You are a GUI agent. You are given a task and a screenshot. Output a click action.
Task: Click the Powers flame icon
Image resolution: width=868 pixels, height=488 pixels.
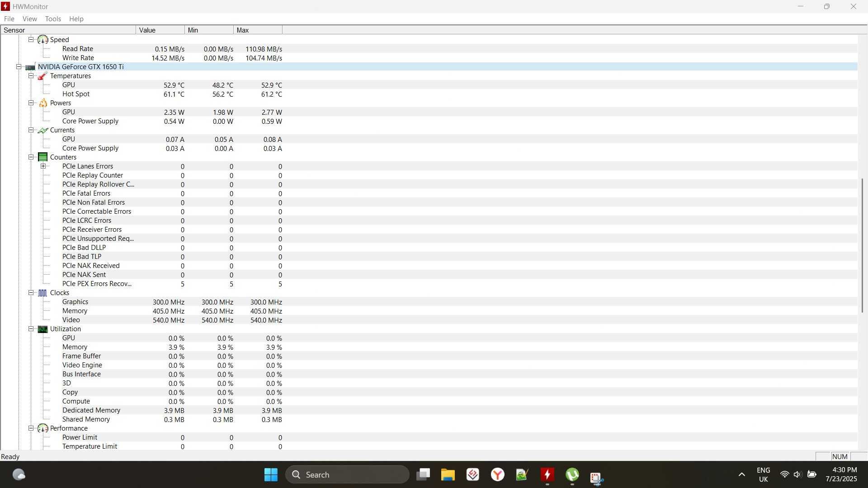(x=43, y=103)
